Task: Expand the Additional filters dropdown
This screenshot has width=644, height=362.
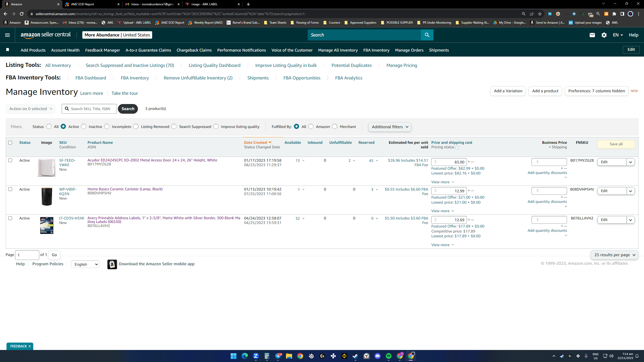Action: [390, 127]
